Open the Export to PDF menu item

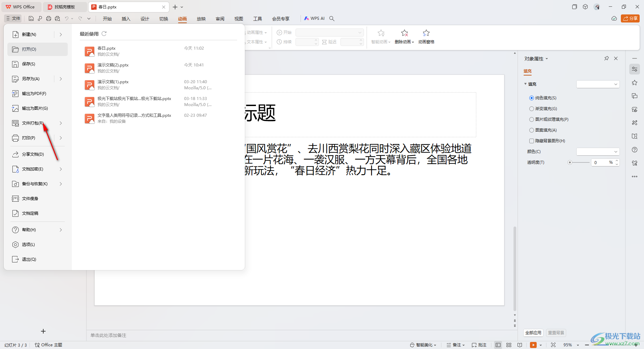tap(34, 94)
